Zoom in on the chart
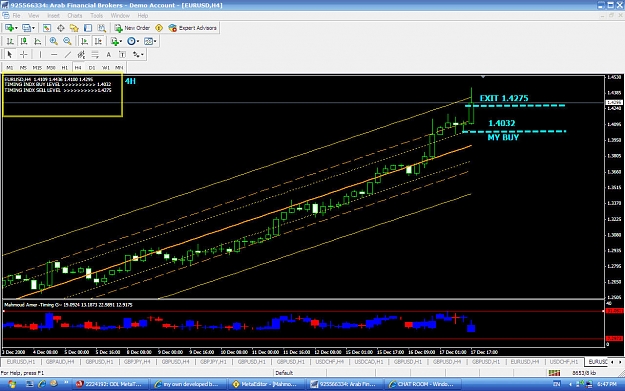This screenshot has height=391, width=625. click(53, 41)
